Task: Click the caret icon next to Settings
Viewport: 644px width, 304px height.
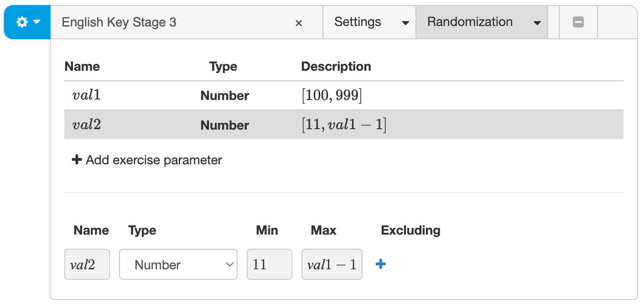Action: click(x=405, y=22)
